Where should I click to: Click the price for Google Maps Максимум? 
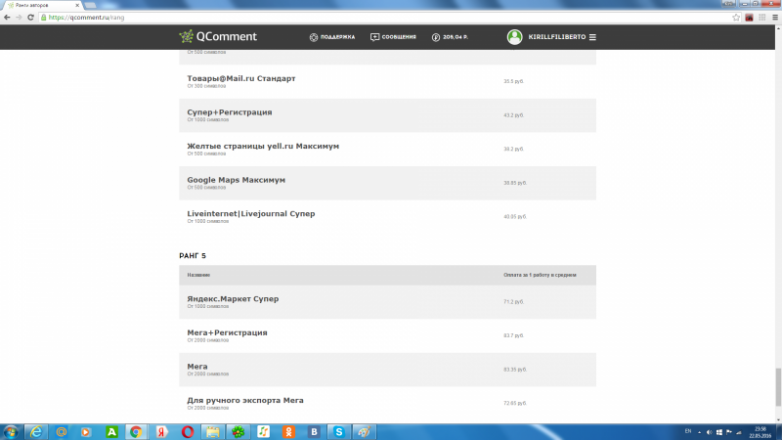(x=515, y=183)
